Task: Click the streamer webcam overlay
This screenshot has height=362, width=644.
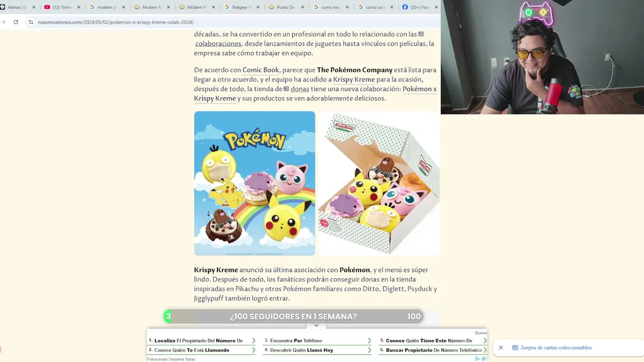Action: (542, 57)
